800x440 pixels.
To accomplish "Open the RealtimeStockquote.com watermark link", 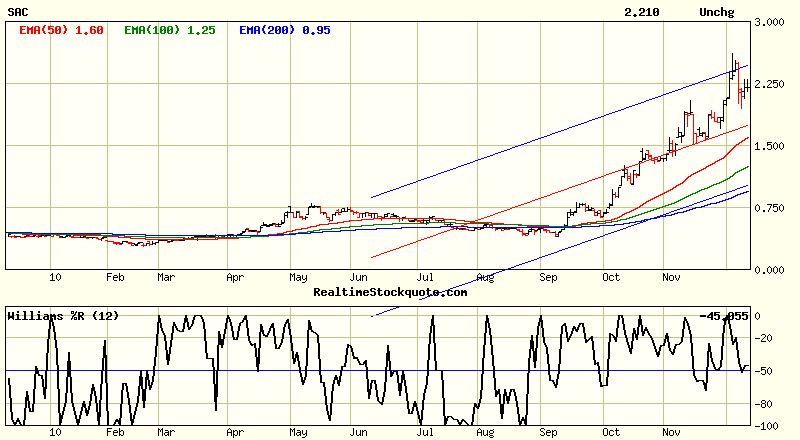I will (x=391, y=292).
